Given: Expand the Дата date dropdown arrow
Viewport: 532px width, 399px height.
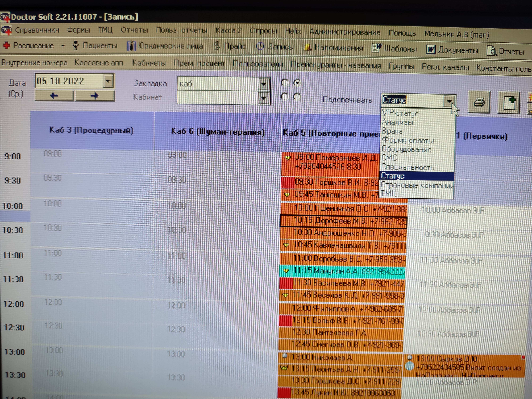Looking at the screenshot, I should click(x=108, y=81).
